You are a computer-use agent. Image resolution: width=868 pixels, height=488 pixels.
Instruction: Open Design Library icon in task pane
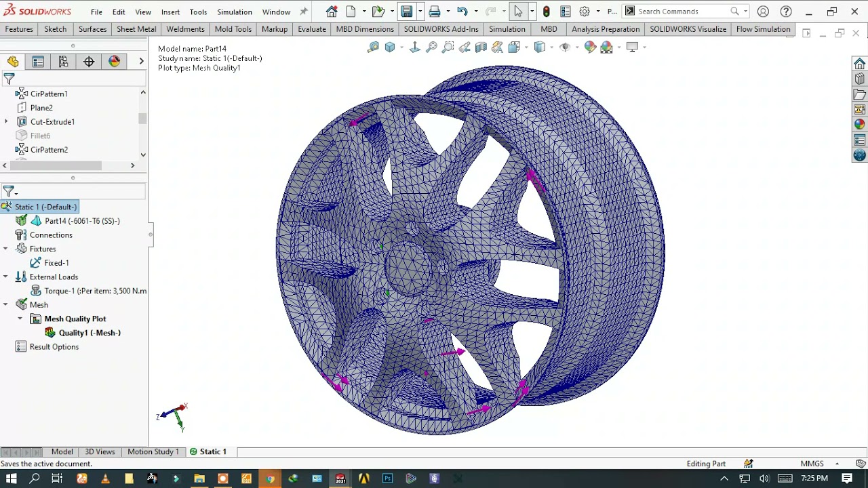point(859,79)
